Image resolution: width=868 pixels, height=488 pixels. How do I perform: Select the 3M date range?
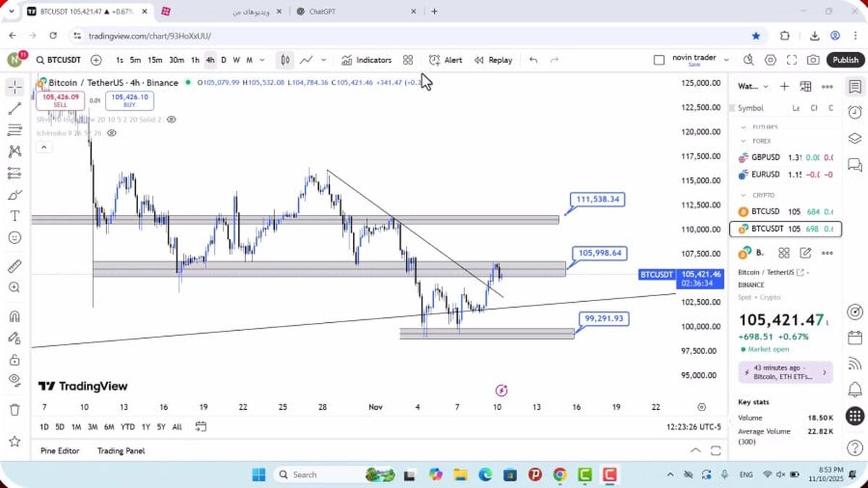point(93,427)
